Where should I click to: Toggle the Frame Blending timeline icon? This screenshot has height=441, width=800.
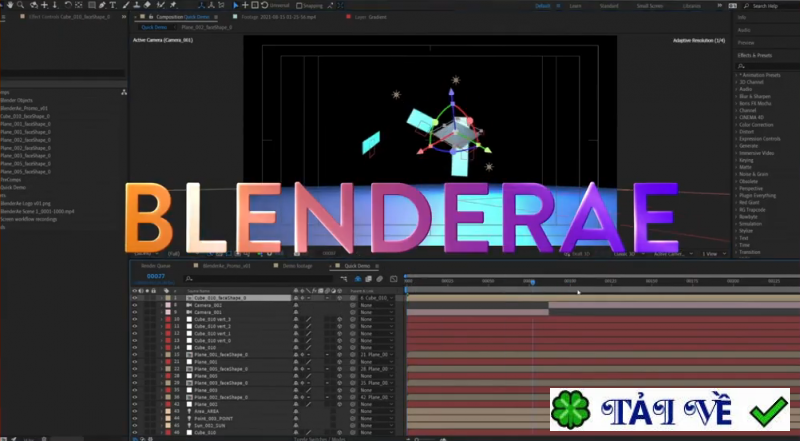[x=368, y=279]
